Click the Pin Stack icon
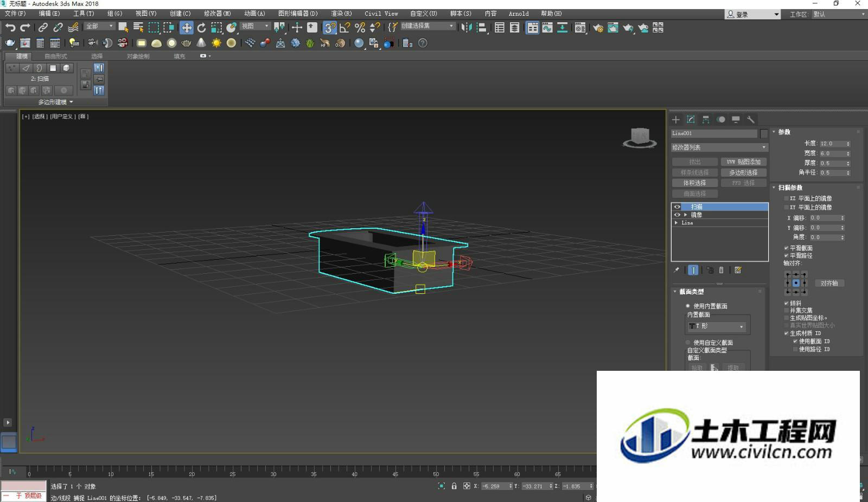Viewport: 868px width, 502px height. 676,270
